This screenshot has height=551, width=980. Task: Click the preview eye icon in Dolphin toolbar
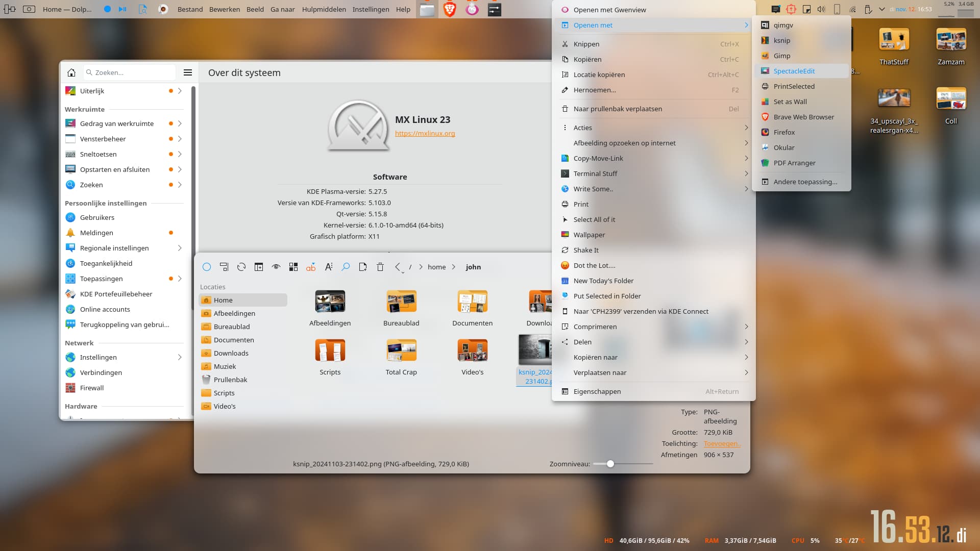tap(276, 267)
